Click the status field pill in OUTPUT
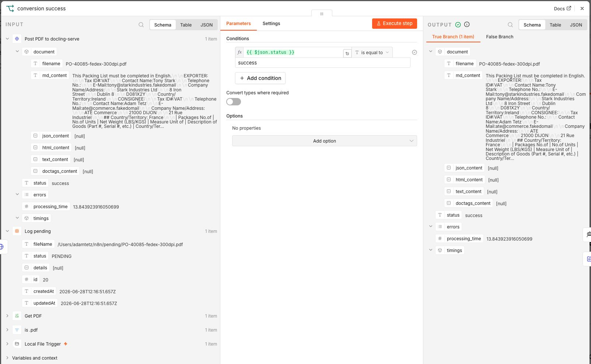Viewport: 591px width, 364px height. click(x=449, y=215)
